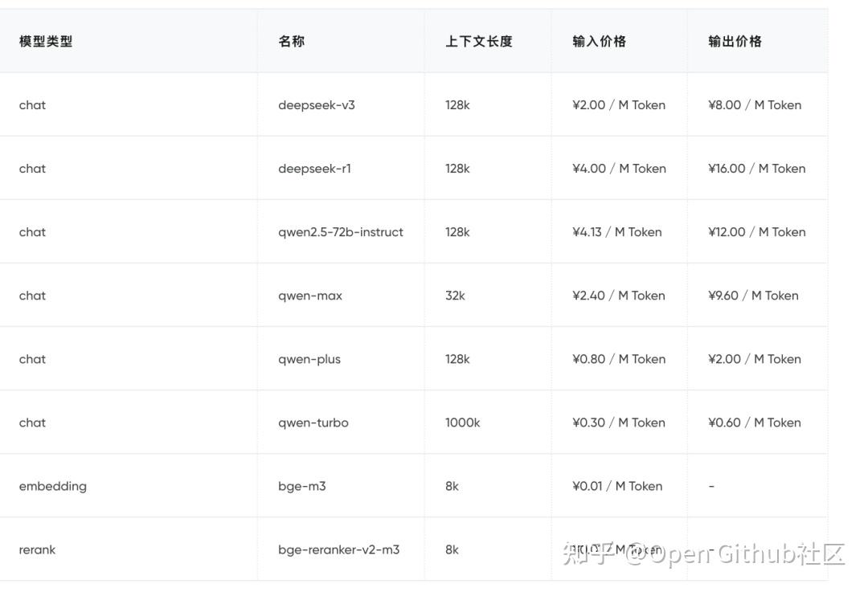This screenshot has width=868, height=592.
Task: Select the bge-reranker-v2-m3 model name
Action: coord(339,550)
